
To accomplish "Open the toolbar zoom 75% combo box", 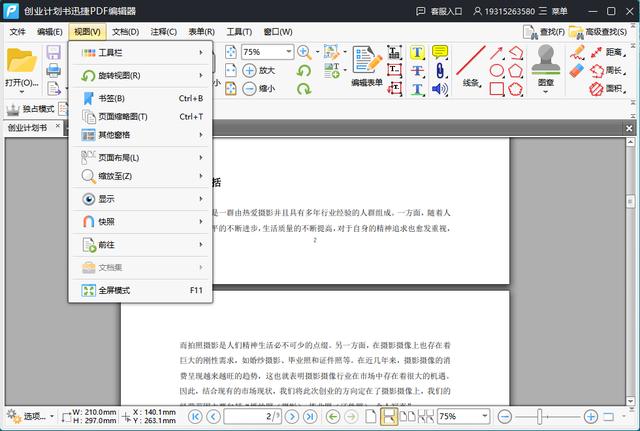I will (267, 52).
